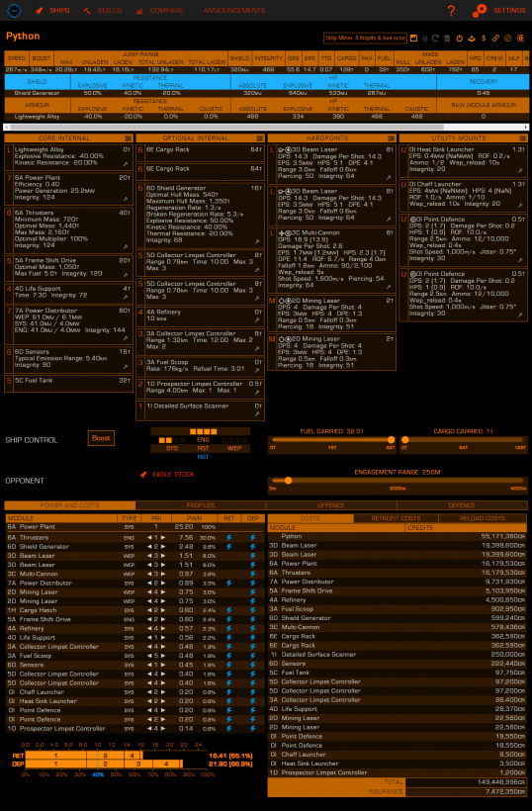Click the permalink chain icon
The image size is (532, 811).
(495, 39)
